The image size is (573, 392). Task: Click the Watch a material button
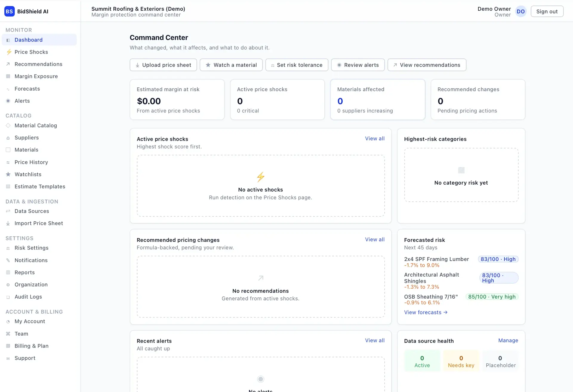[231, 65]
